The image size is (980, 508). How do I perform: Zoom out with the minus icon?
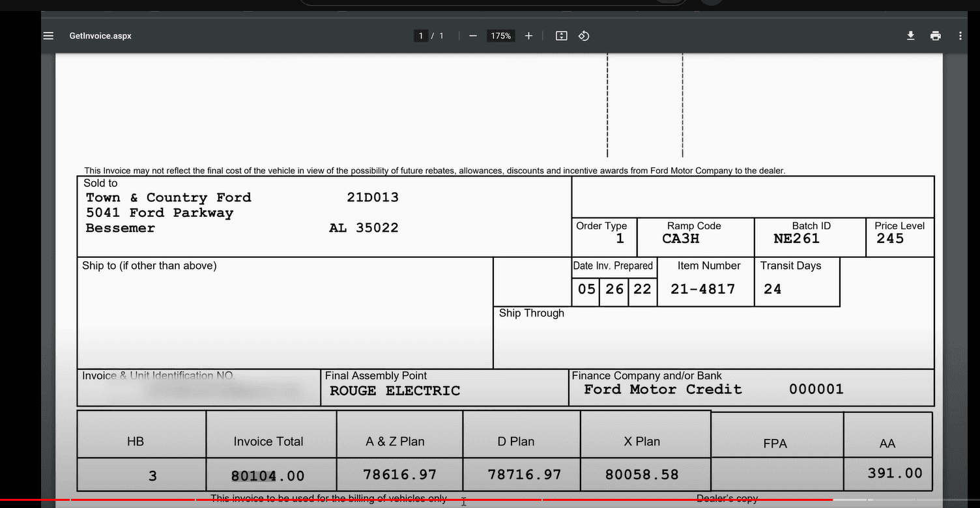coord(473,36)
